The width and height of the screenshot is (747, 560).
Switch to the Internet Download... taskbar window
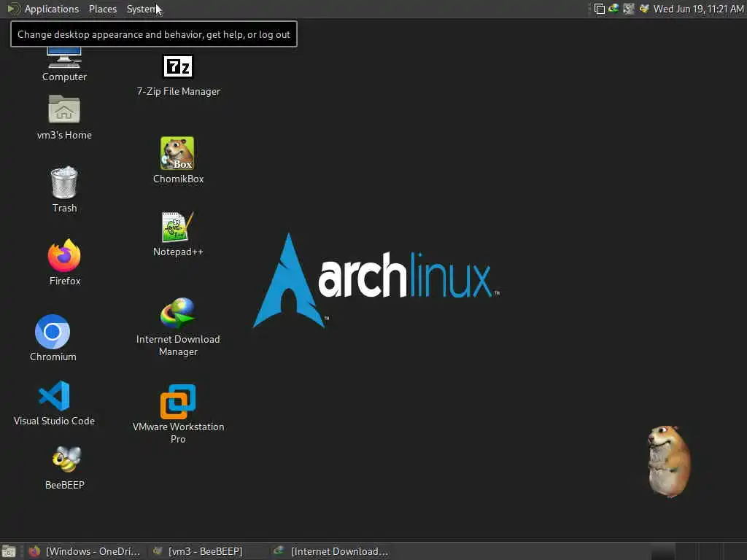(x=331, y=551)
